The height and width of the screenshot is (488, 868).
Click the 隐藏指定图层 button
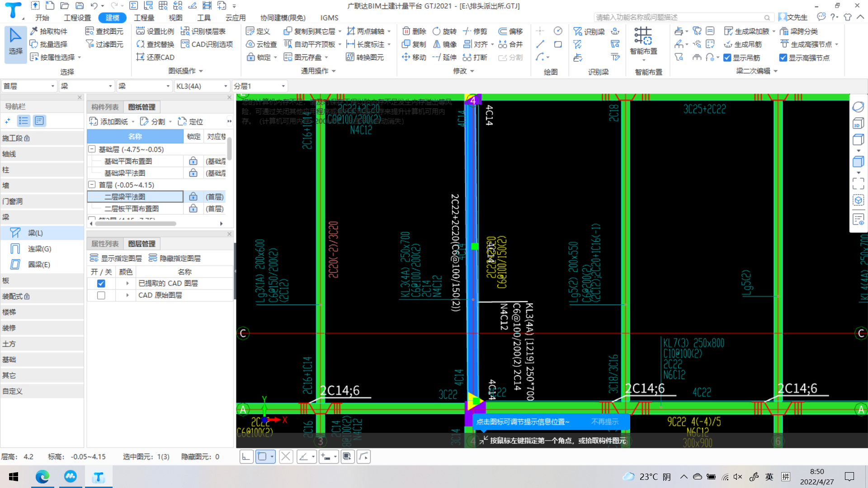[x=175, y=258]
